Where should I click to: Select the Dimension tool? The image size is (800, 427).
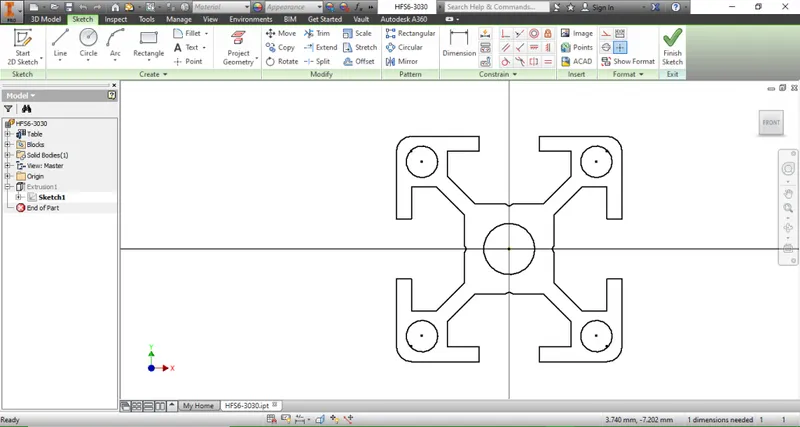click(x=459, y=44)
